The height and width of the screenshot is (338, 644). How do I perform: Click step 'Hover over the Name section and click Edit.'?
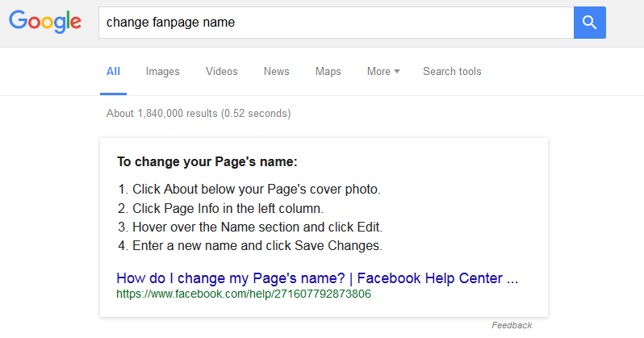coord(257,227)
